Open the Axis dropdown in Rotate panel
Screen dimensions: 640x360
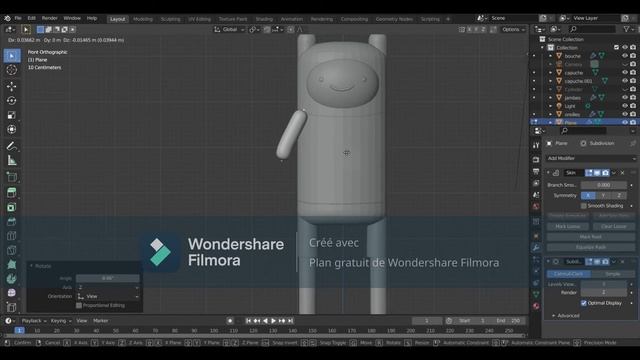(x=108, y=287)
